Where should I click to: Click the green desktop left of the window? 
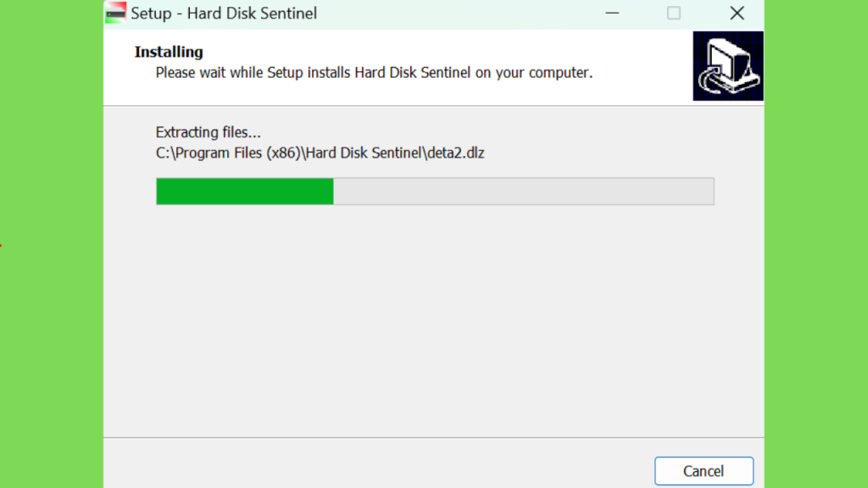[x=52, y=244]
